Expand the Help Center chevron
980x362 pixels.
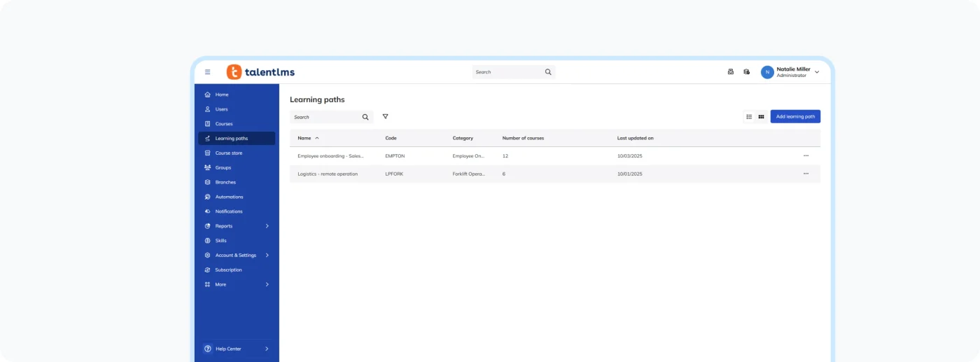pos(267,349)
